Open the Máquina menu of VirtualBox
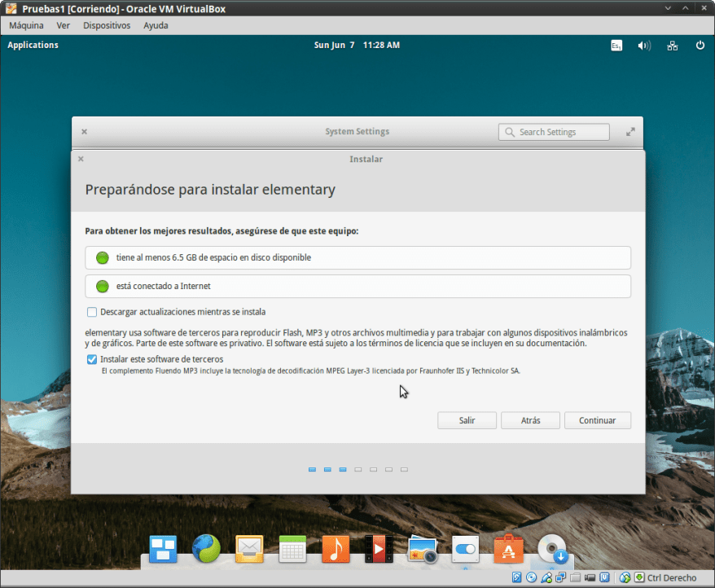 [26, 25]
